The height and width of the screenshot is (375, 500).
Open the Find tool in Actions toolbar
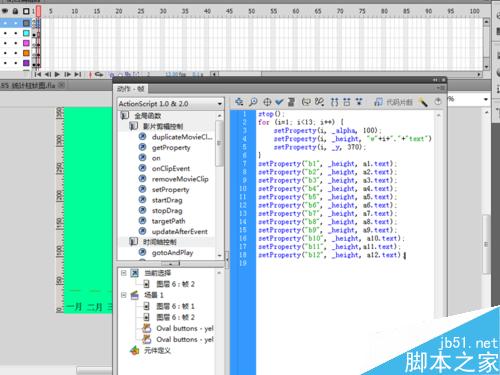pos(253,102)
